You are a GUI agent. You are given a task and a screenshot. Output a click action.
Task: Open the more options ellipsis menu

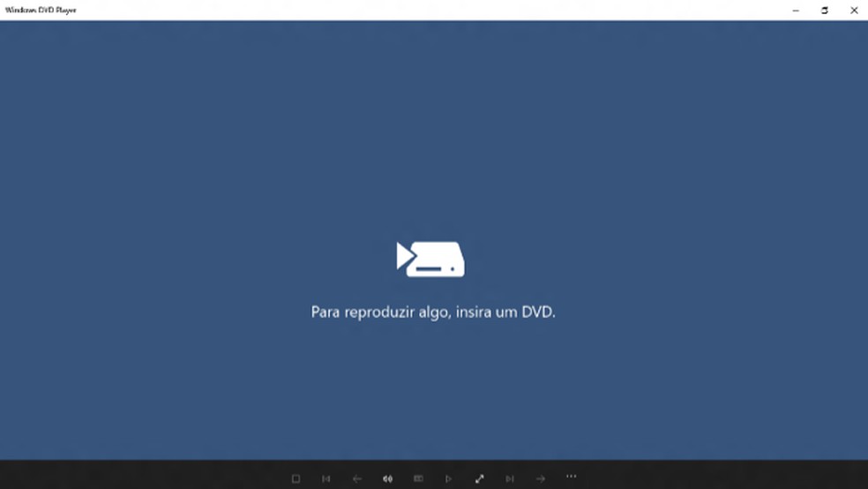click(572, 477)
